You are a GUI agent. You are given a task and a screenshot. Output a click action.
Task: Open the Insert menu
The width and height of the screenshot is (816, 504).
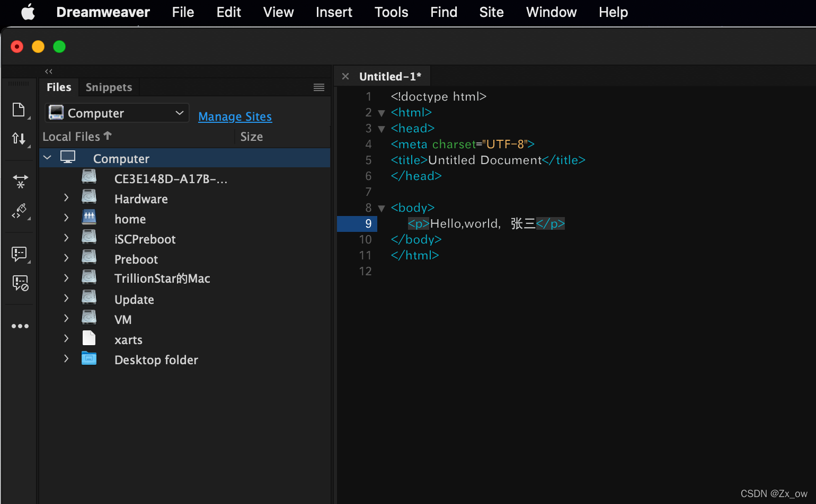click(334, 12)
